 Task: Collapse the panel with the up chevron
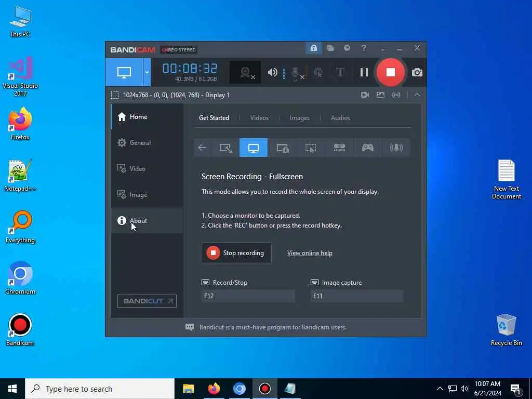(417, 95)
